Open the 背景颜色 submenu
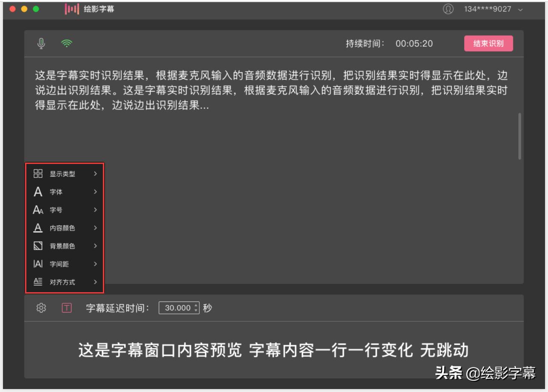The height and width of the screenshot is (392, 548). click(96, 246)
